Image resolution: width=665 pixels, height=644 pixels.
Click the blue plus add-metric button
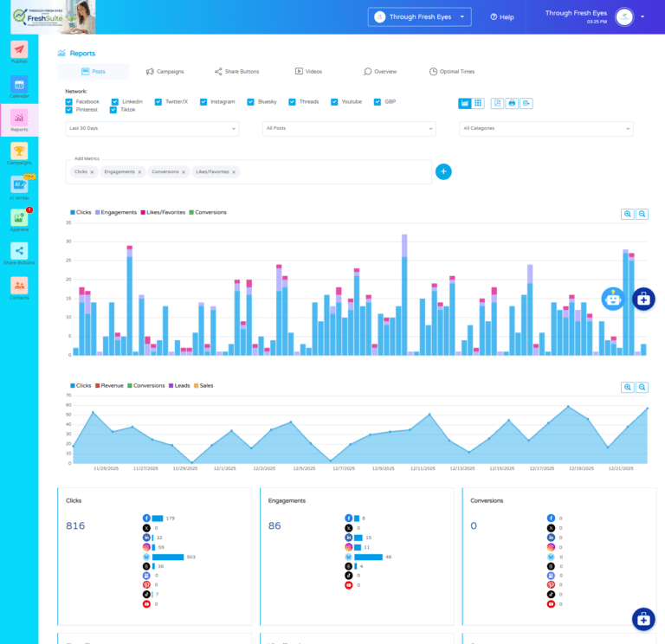443,171
